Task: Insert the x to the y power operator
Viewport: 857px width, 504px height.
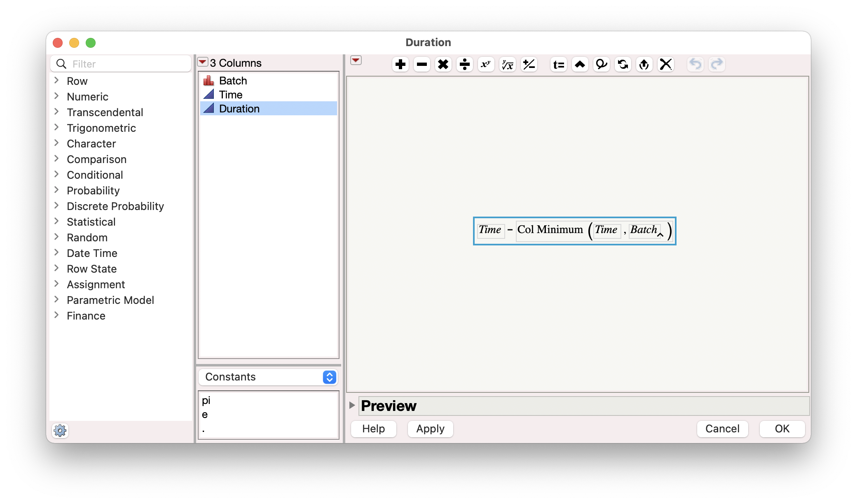Action: [486, 65]
